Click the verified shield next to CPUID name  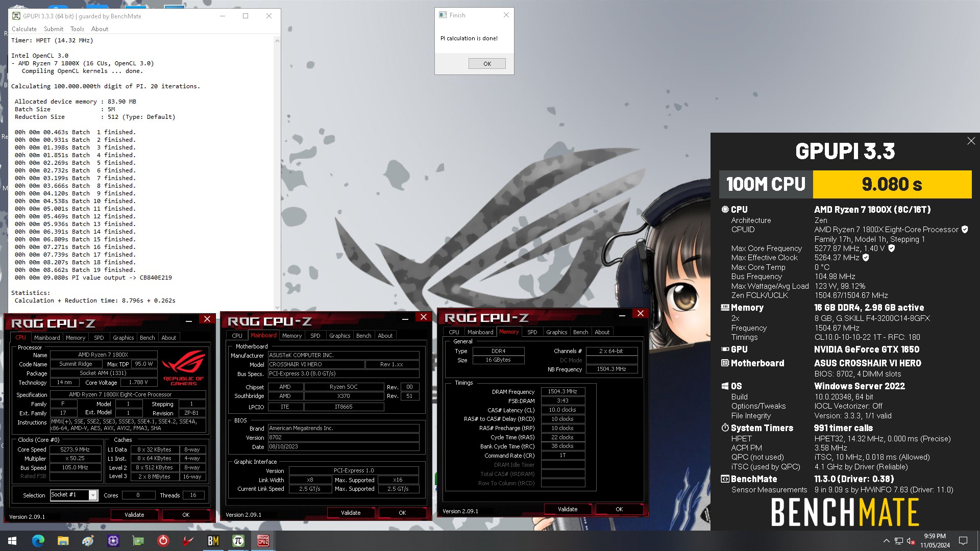point(965,230)
